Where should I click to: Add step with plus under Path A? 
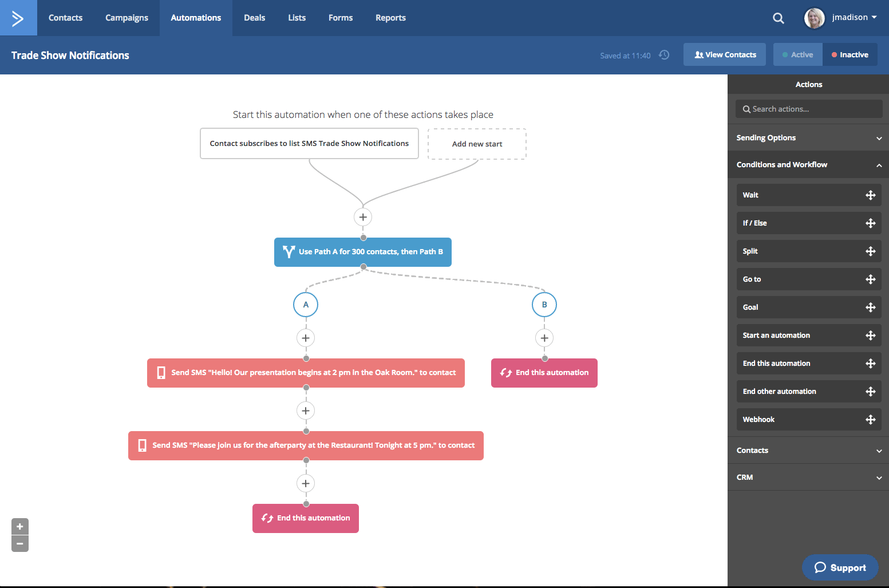[306, 338]
